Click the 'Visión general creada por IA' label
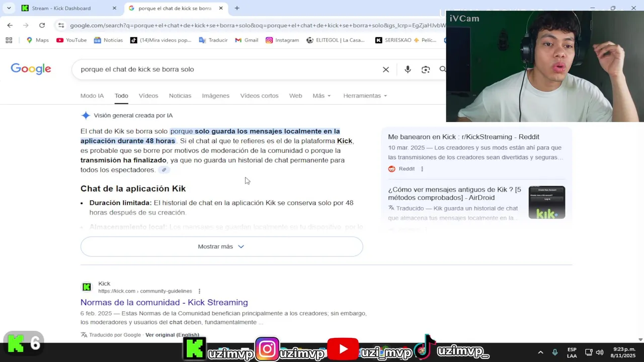The image size is (644, 362). [133, 116]
